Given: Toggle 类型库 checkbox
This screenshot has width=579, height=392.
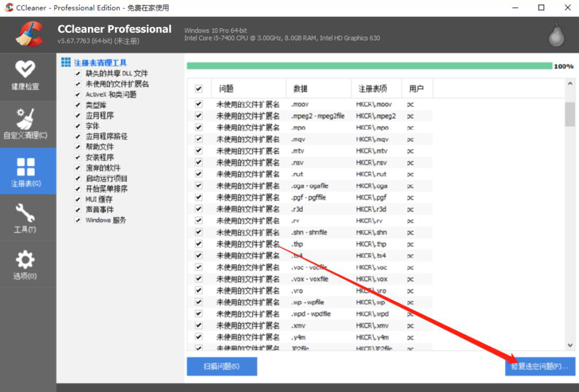Looking at the screenshot, I should pos(78,105).
